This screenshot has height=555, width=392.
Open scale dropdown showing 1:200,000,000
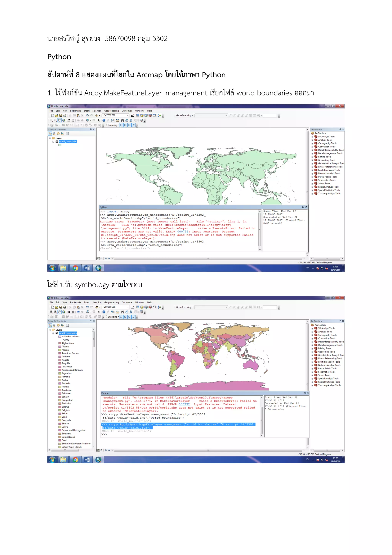(128, 307)
